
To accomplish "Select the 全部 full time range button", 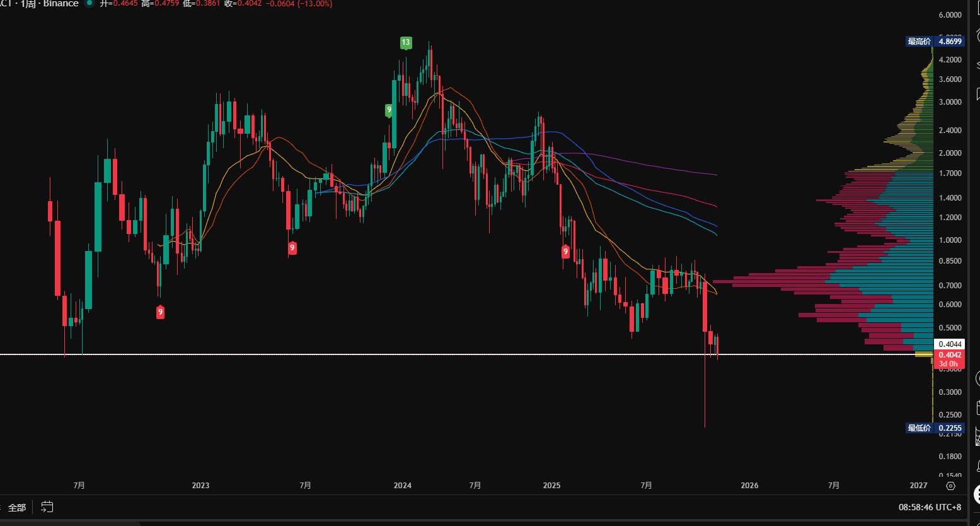I will [x=17, y=507].
